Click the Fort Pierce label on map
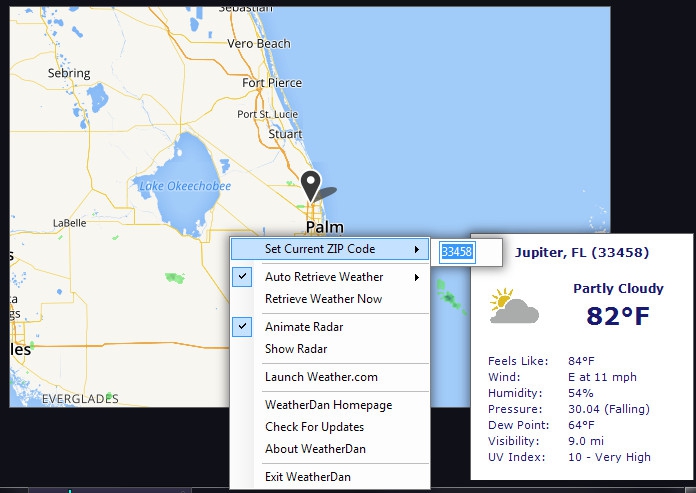The height and width of the screenshot is (493, 696). pos(272,83)
